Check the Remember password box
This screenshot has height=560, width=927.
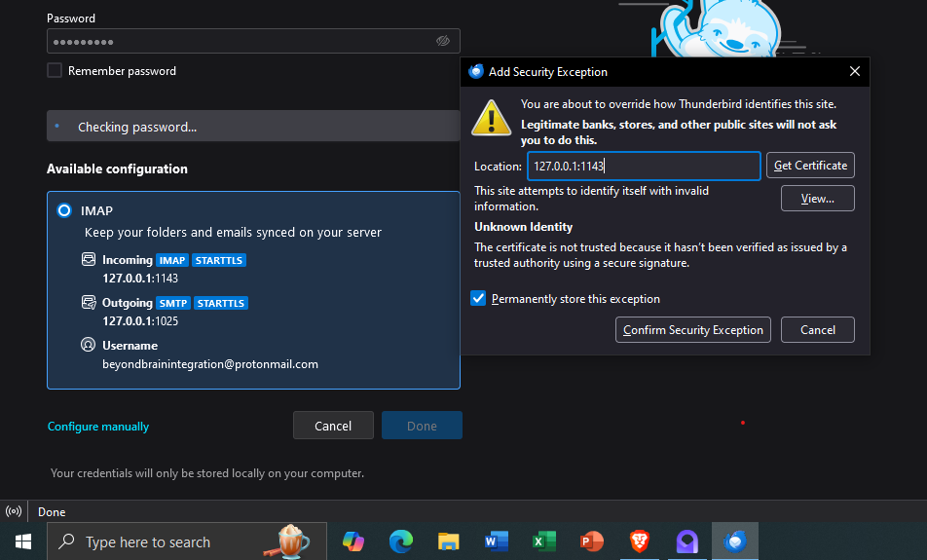[x=55, y=70]
